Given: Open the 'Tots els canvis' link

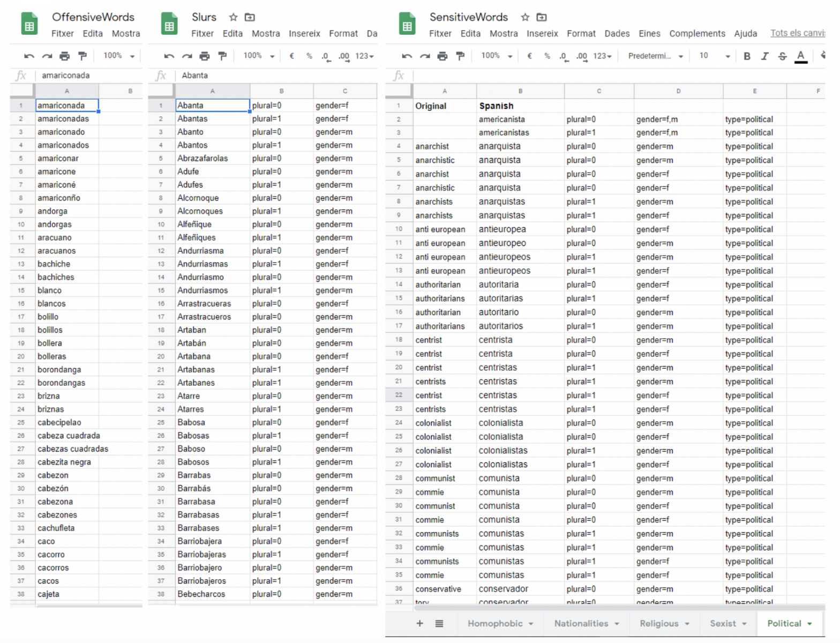Looking at the screenshot, I should 798,33.
